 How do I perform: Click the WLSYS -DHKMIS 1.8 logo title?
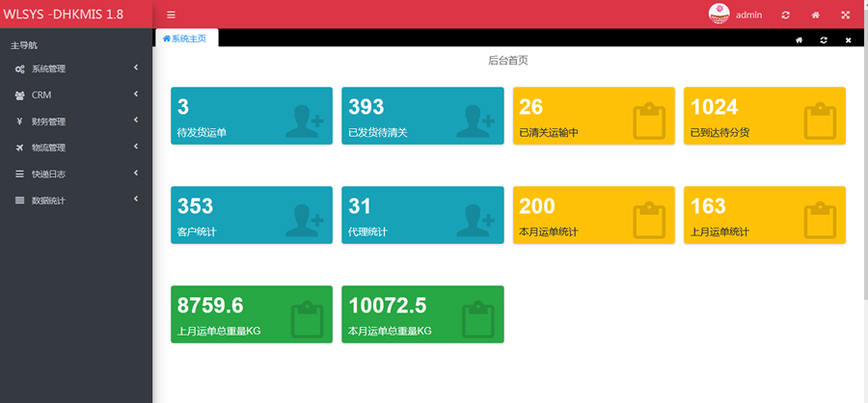[x=64, y=14]
